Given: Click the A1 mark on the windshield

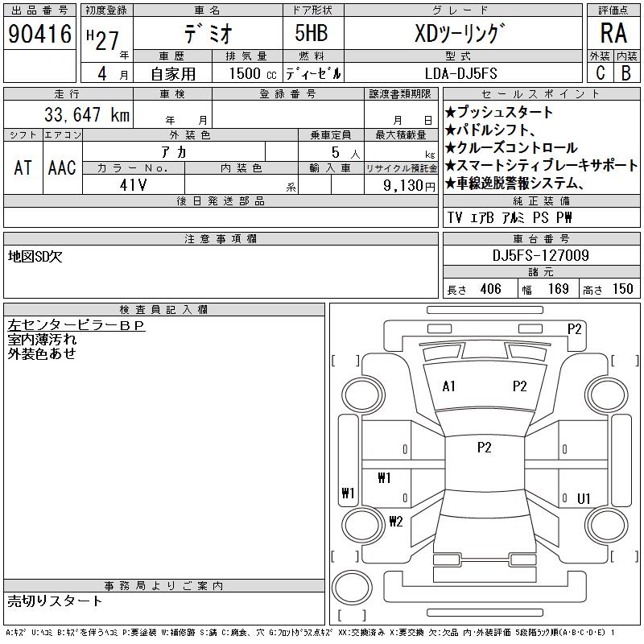Looking at the screenshot, I should pos(449,386).
